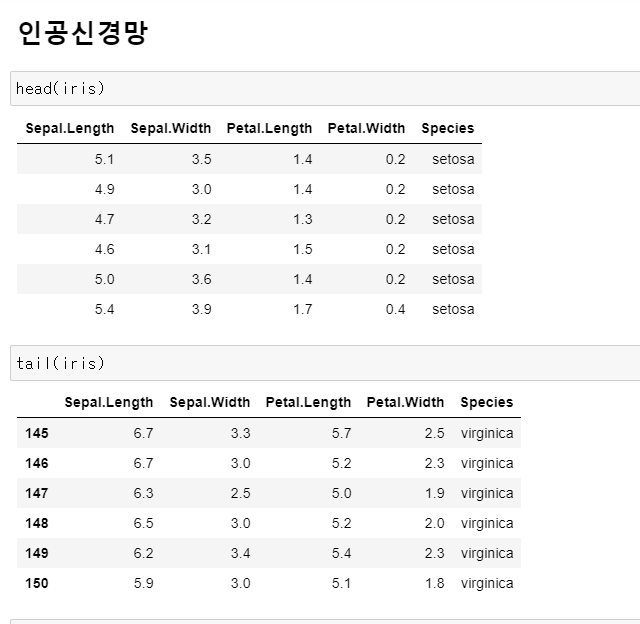Image resolution: width=640 pixels, height=624 pixels.
Task: Click Sepal.Width value 3.1
Action: click(x=202, y=249)
